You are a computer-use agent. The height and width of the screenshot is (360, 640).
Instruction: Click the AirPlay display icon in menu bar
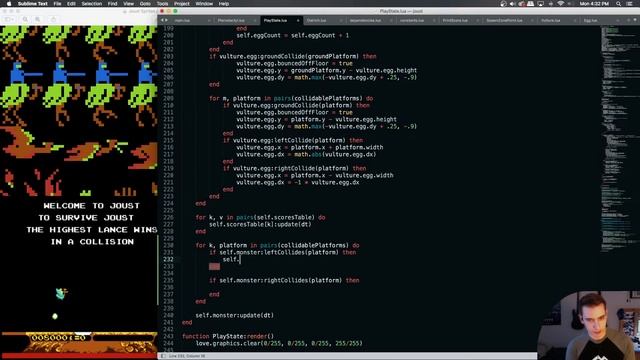coord(541,4)
